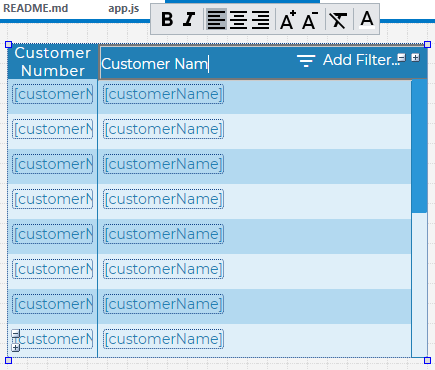Expand column using the header plus box
The height and width of the screenshot is (370, 435).
(415, 58)
